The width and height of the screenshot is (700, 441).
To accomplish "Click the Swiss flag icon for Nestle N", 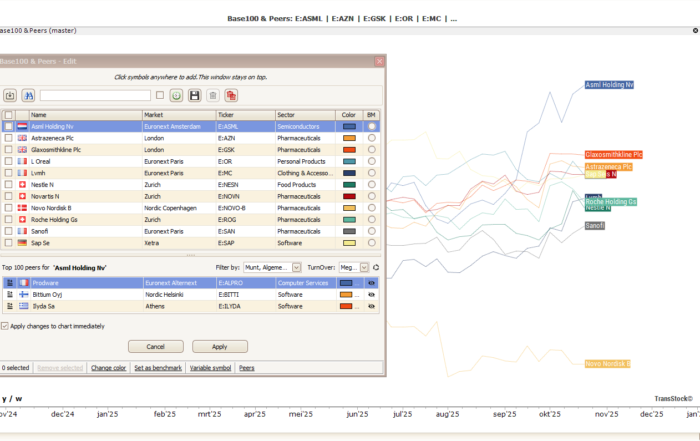I will (22, 185).
